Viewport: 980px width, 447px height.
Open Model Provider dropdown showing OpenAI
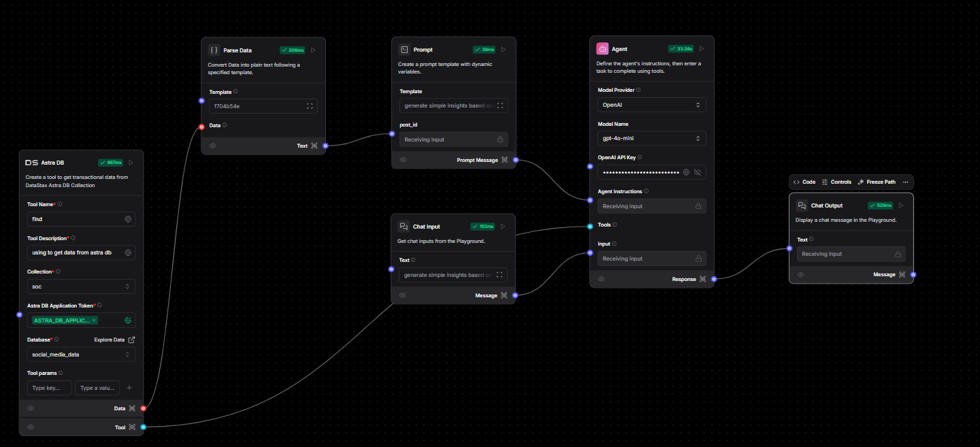point(651,105)
